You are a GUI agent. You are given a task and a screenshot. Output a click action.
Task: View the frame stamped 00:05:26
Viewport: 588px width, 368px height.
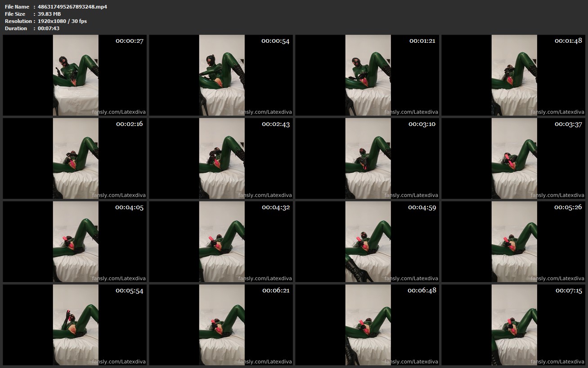click(513, 242)
